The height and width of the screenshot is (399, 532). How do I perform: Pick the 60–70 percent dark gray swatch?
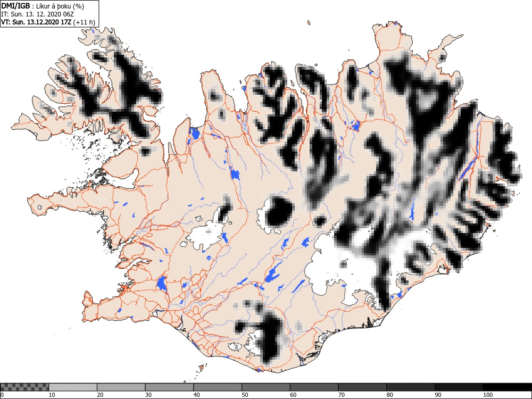(x=314, y=387)
